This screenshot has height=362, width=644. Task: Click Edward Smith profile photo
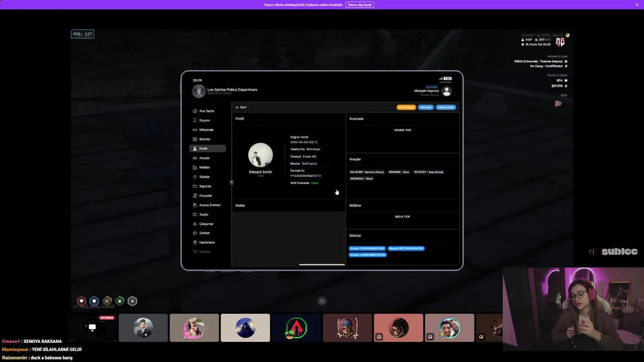(x=261, y=155)
